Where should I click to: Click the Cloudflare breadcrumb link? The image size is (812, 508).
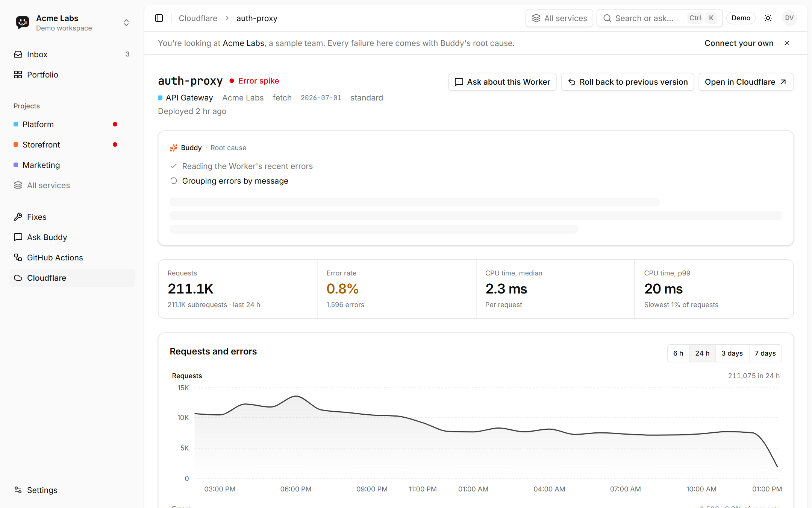198,18
